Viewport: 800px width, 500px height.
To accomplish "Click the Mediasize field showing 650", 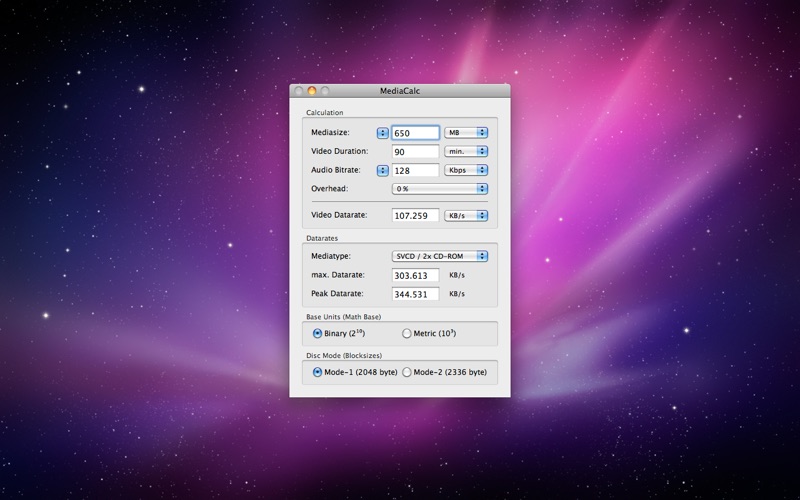I will (x=415, y=133).
